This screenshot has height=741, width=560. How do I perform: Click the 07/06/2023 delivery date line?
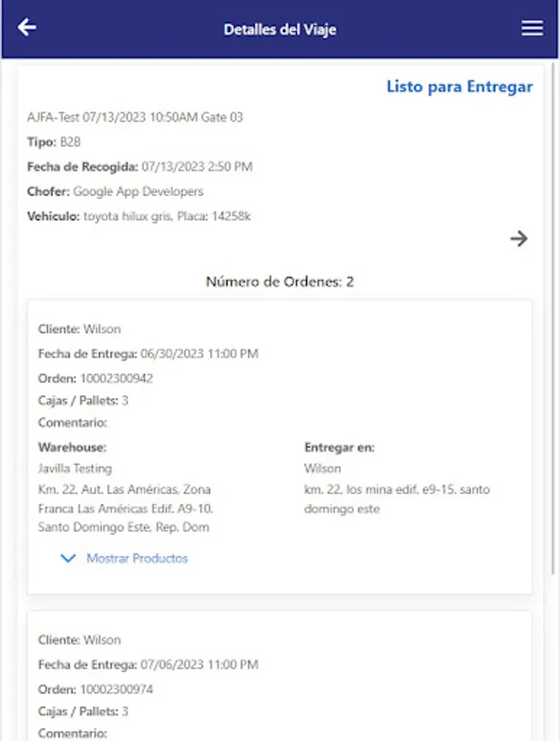click(x=148, y=664)
